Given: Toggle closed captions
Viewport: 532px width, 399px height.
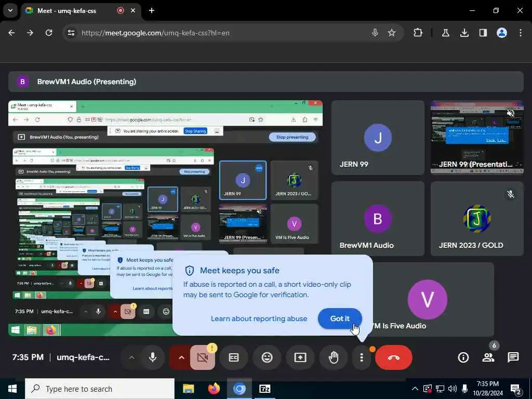Looking at the screenshot, I should pos(234,357).
